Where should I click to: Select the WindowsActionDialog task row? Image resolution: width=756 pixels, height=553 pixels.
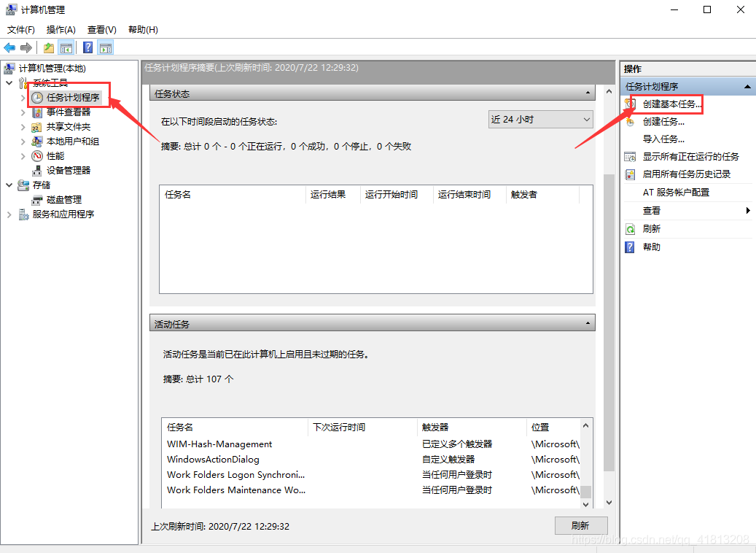point(371,460)
